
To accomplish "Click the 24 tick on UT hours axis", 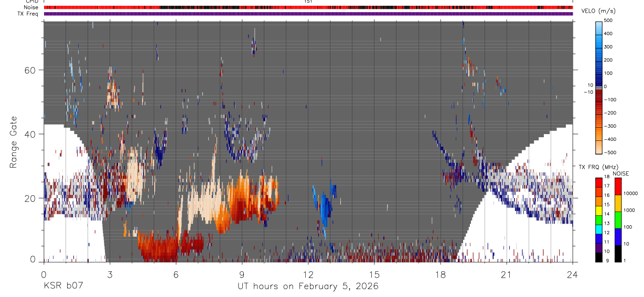I will point(573,274).
